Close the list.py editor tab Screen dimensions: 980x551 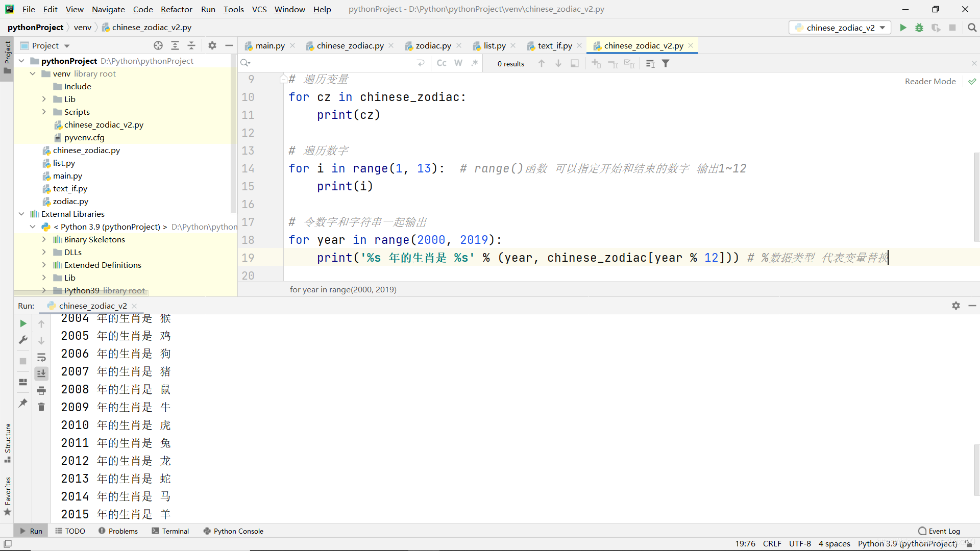tap(513, 45)
